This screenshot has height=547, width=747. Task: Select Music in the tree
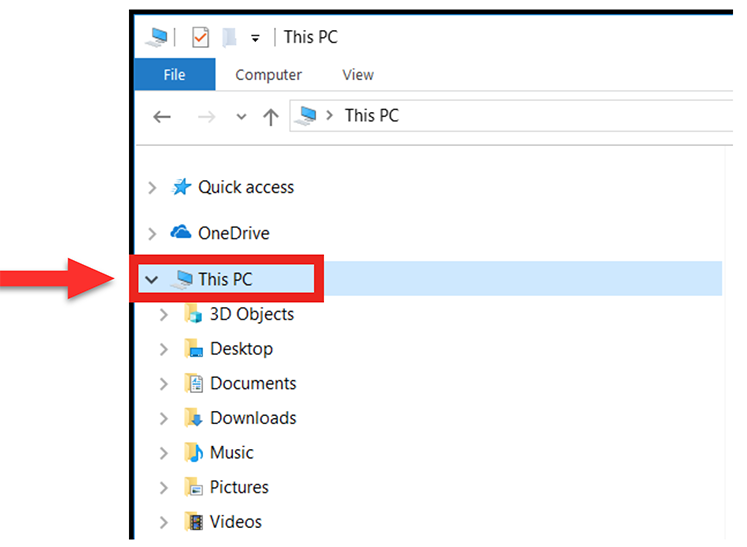coord(232,453)
